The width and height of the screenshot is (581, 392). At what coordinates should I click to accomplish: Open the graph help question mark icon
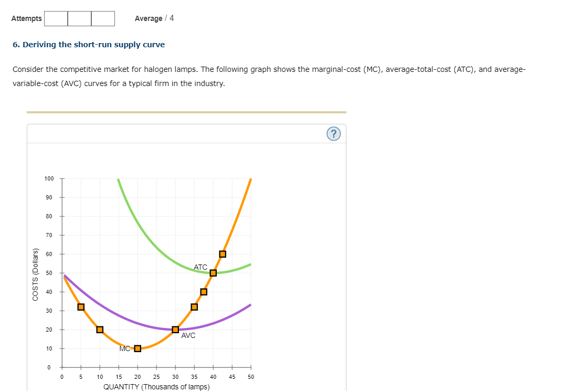pyautogui.click(x=334, y=133)
